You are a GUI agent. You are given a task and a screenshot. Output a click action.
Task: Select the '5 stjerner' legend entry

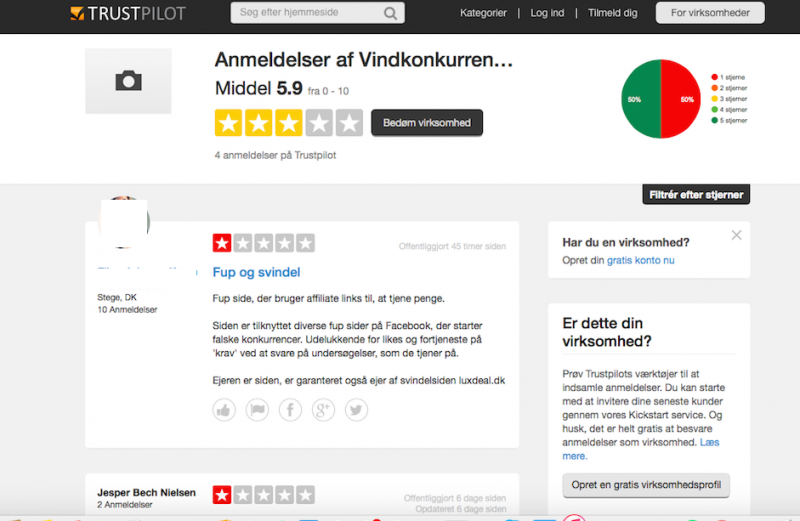click(729, 120)
